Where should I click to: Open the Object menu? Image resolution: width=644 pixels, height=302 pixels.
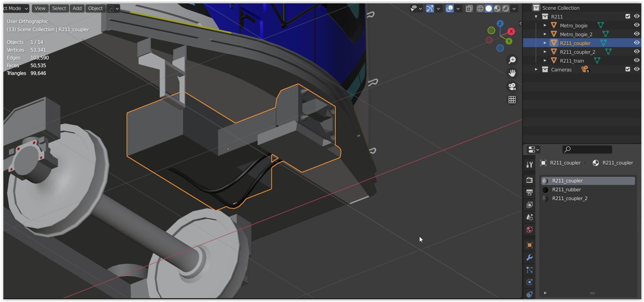95,8
